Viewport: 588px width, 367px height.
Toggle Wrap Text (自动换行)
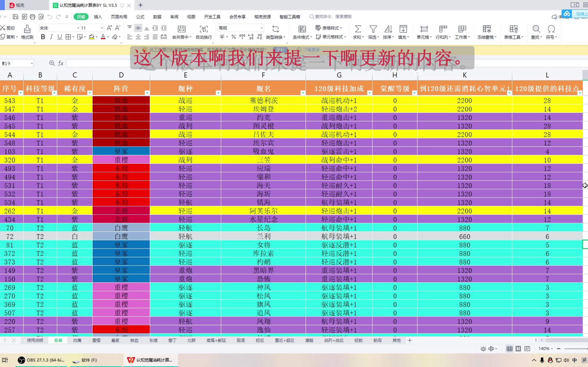[204, 32]
